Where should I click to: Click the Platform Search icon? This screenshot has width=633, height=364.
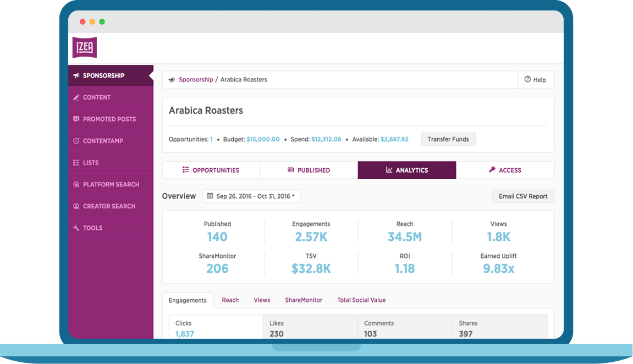[x=76, y=184]
